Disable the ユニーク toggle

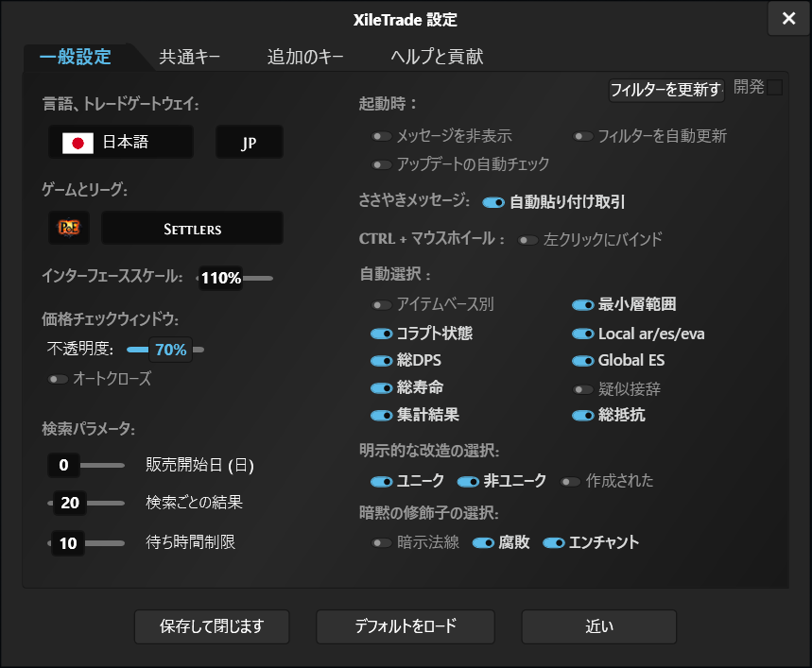click(382, 482)
